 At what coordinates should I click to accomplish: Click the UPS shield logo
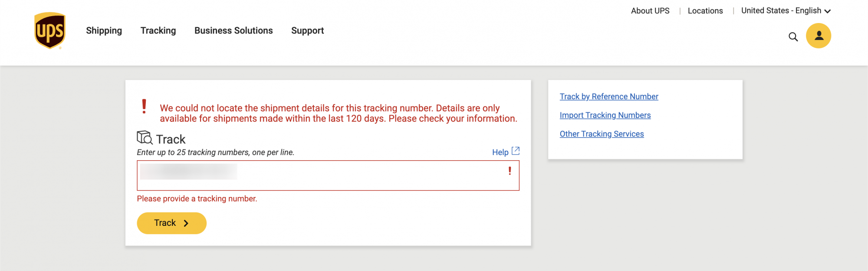50,30
